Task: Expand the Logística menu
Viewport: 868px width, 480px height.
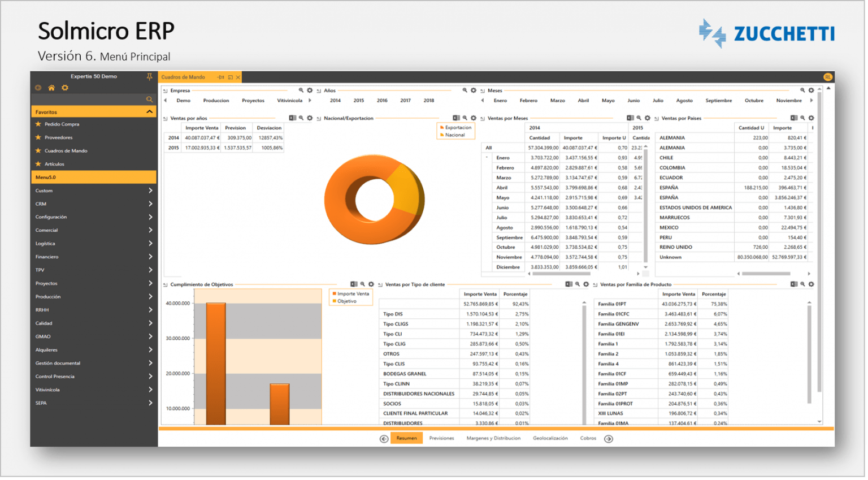Action: click(151, 245)
